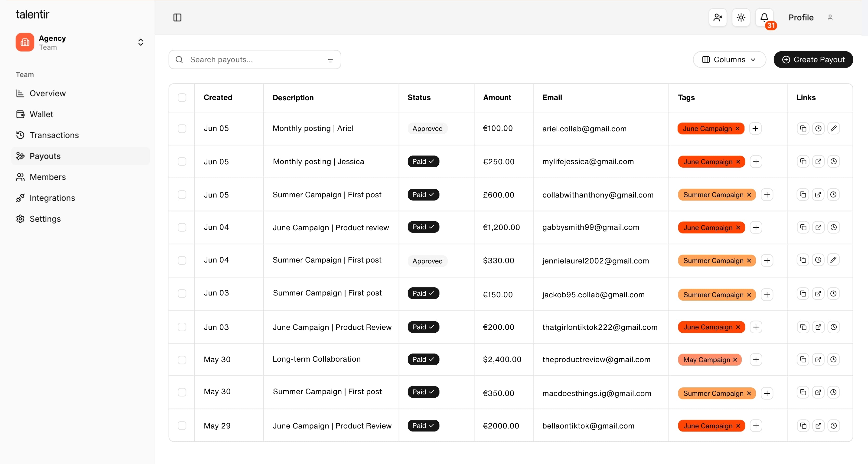Select Payouts in sidebar
The height and width of the screenshot is (464, 868).
81,156
